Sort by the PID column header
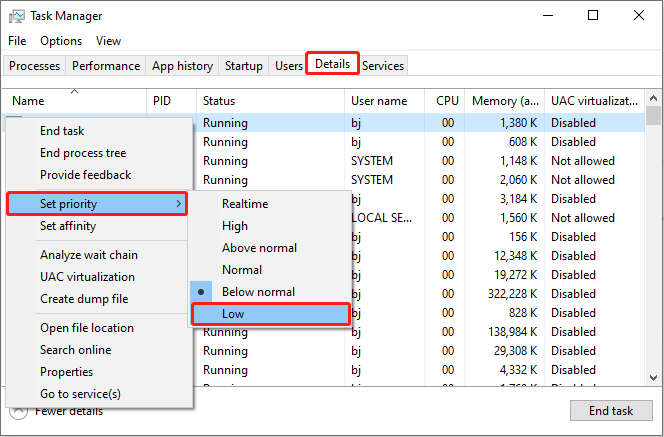Viewport: 664px width, 437px height. [x=172, y=101]
